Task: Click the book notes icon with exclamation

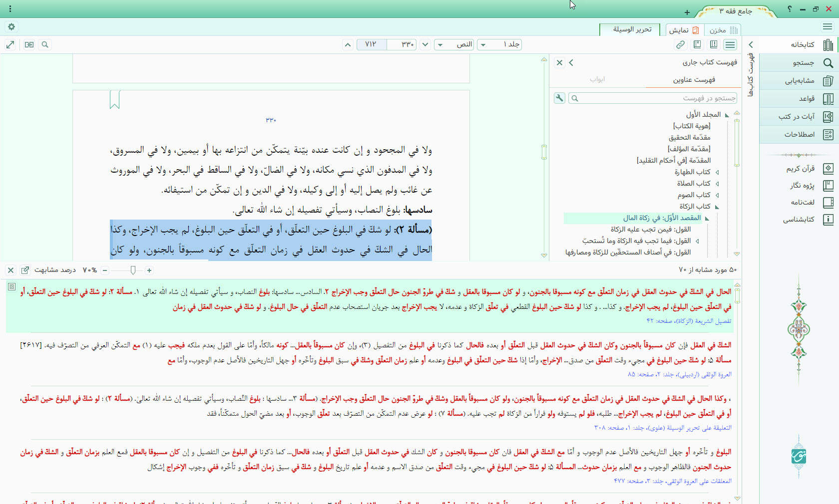Action: click(x=714, y=44)
